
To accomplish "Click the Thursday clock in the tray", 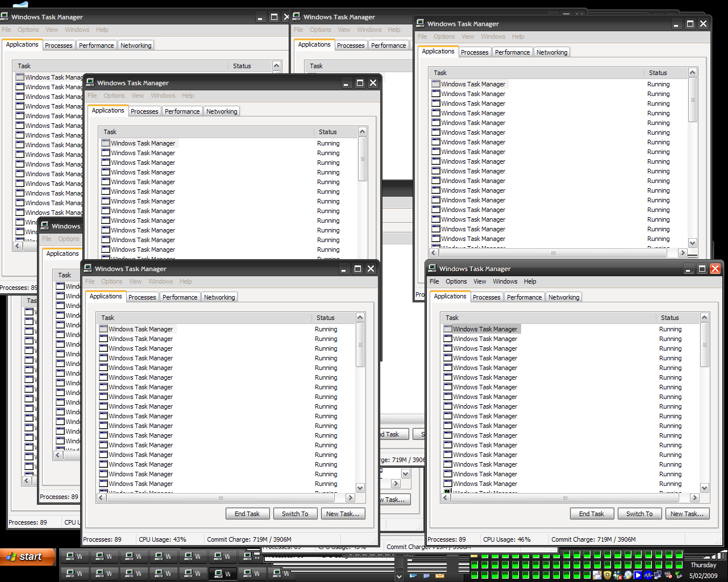I will click(x=703, y=565).
